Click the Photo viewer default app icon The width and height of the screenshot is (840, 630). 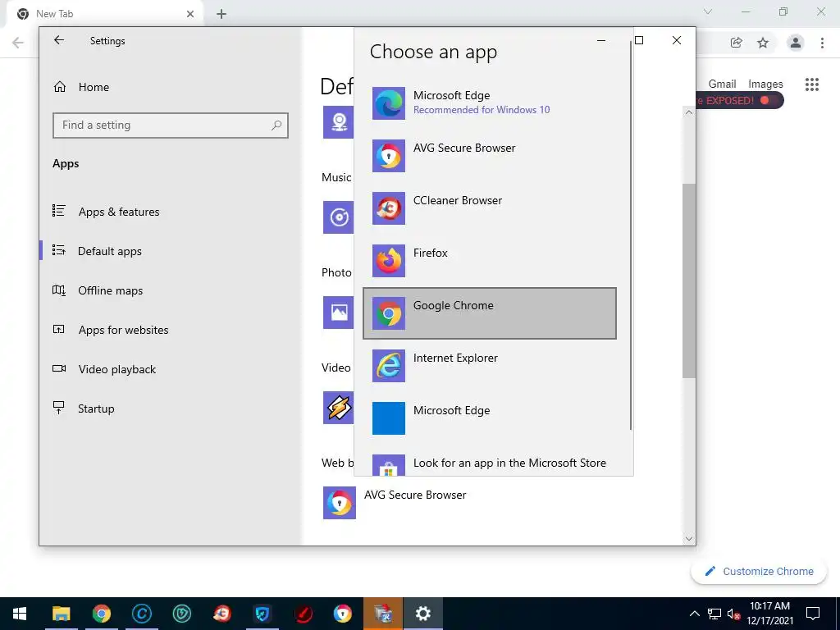[338, 313]
